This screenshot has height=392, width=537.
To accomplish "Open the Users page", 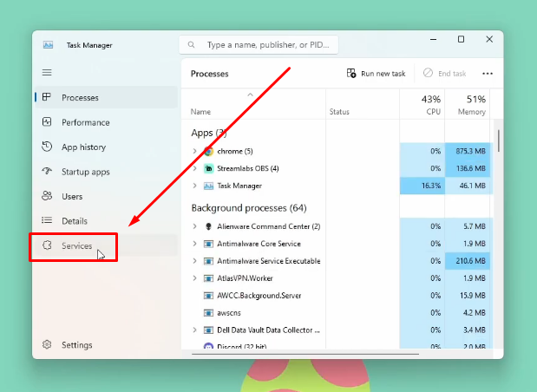I will click(x=107, y=196).
